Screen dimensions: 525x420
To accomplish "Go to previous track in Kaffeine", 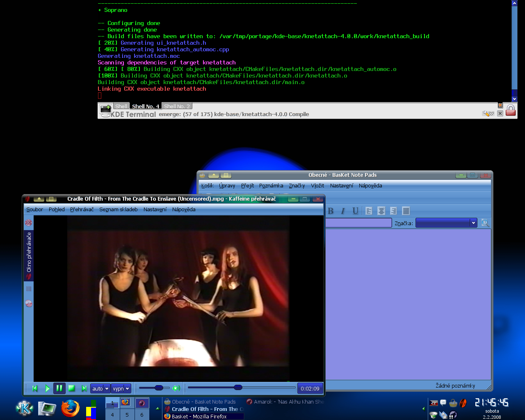I will click(x=35, y=388).
